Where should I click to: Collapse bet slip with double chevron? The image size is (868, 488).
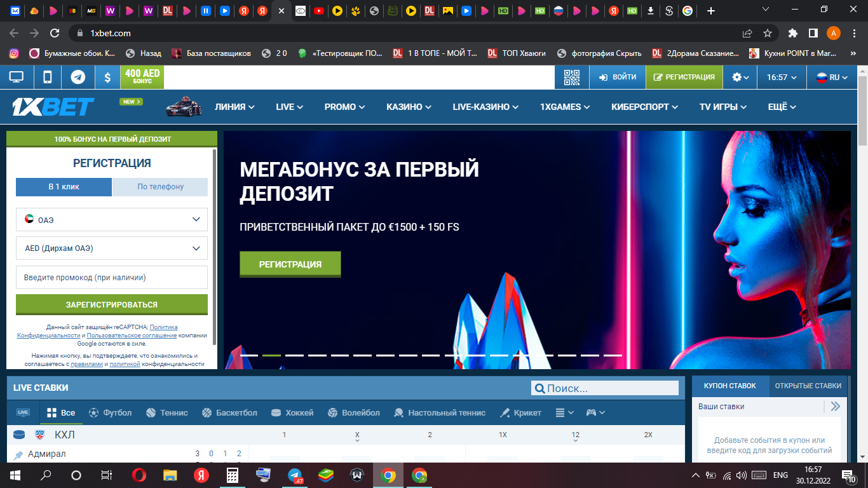coord(835,406)
